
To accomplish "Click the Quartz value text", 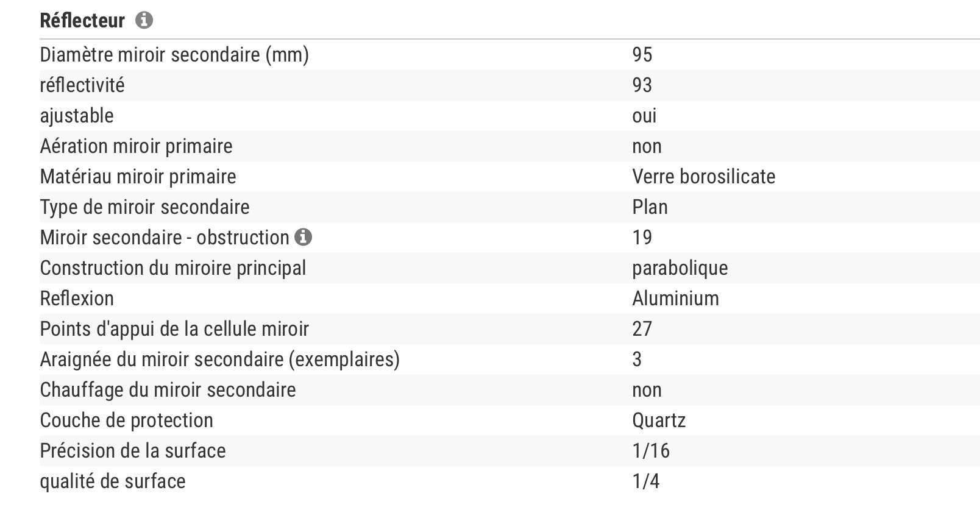I will pos(659,420).
